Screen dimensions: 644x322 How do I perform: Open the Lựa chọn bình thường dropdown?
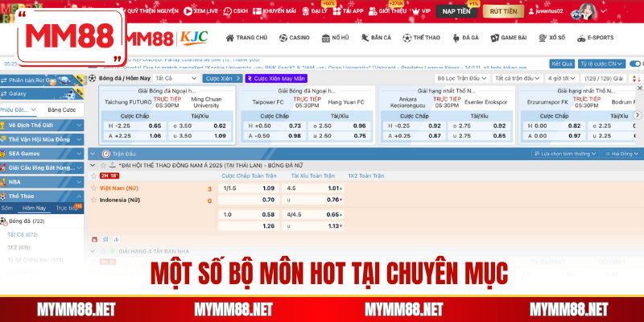[x=565, y=154]
